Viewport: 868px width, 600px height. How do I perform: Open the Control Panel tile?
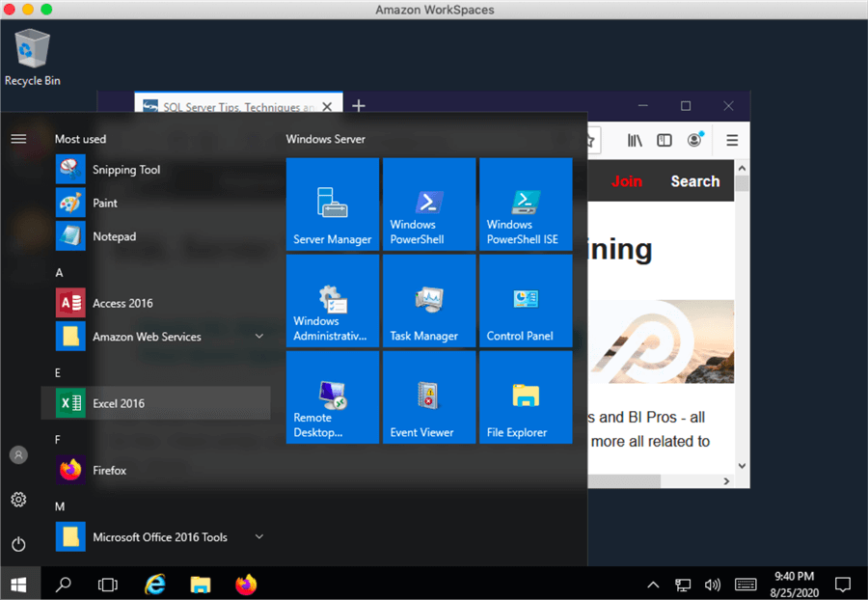tap(526, 300)
